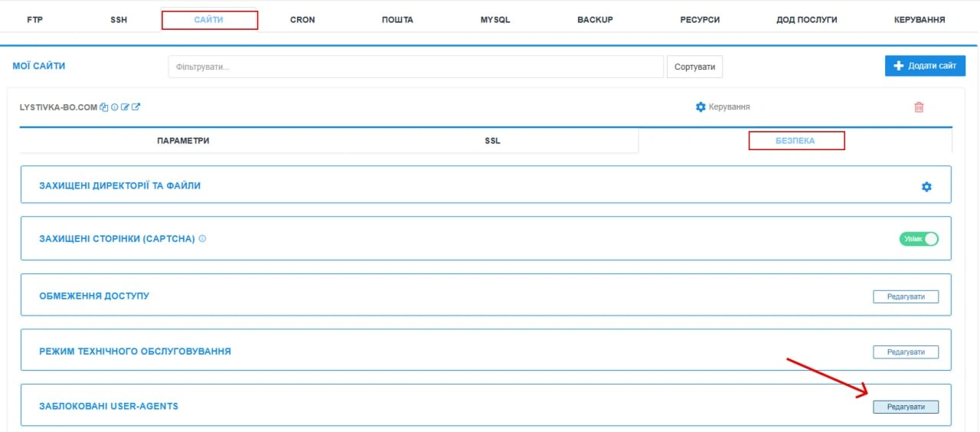This screenshot has width=980, height=432.
Task: Click the gear icon beside Керування
Action: click(700, 107)
